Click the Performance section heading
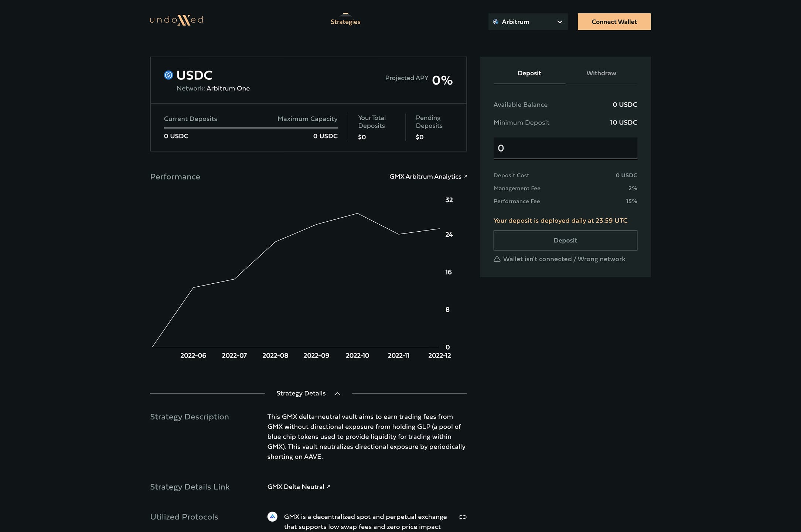 tap(175, 177)
